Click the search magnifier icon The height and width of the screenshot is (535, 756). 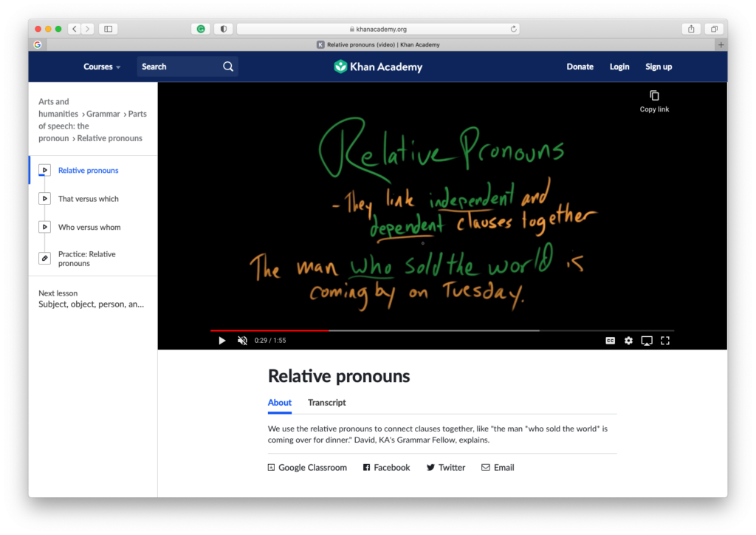point(228,66)
